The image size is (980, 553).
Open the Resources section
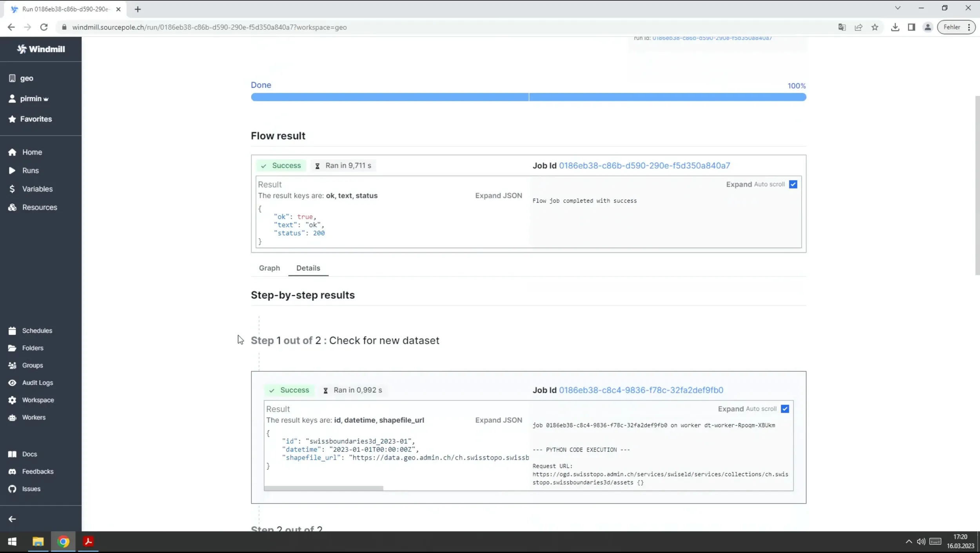point(39,207)
